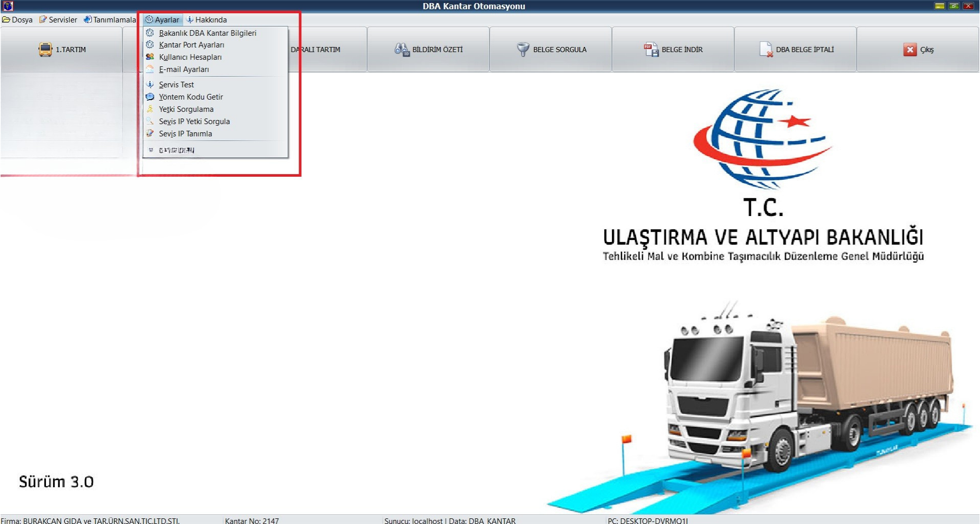980x524 pixels.
Task: Start 1.TARTIM first weighing
Action: pos(61,50)
